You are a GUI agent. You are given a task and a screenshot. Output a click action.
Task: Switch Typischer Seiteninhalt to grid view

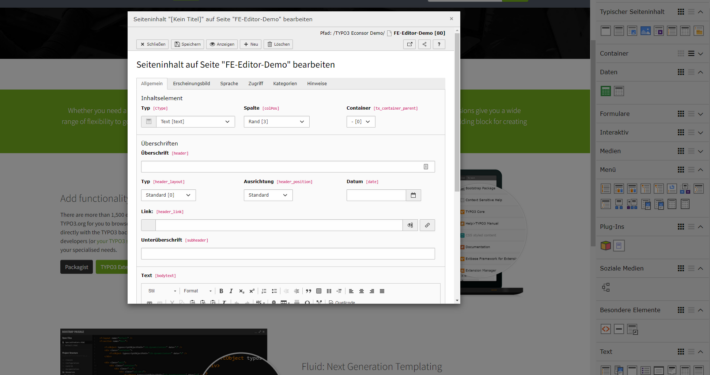[x=681, y=12]
